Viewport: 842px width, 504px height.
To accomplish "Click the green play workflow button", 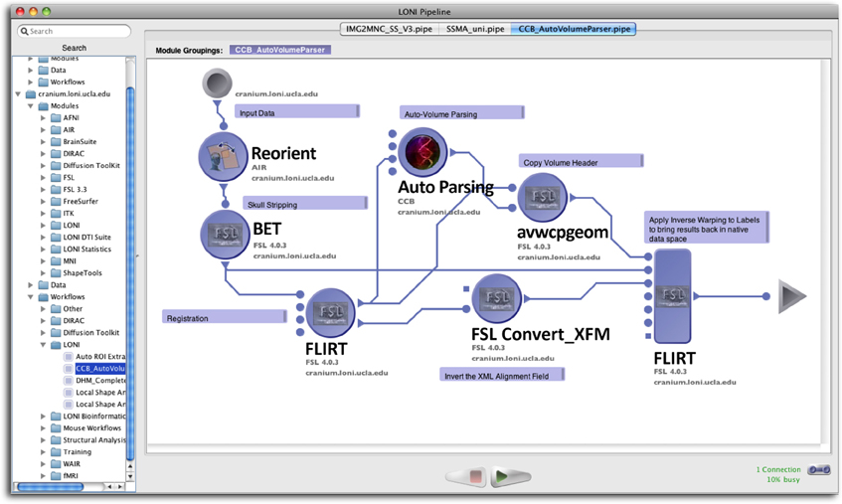I will [510, 476].
